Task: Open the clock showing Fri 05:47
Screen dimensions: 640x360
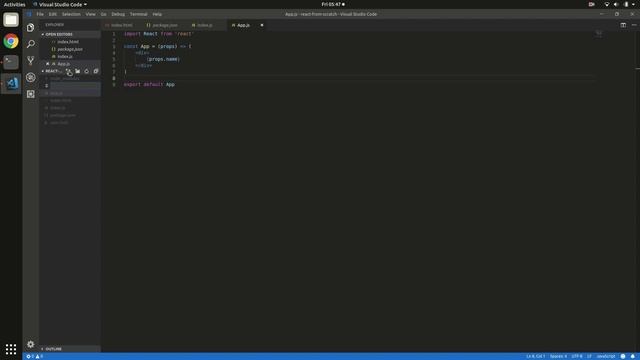Action: pyautogui.click(x=333, y=4)
